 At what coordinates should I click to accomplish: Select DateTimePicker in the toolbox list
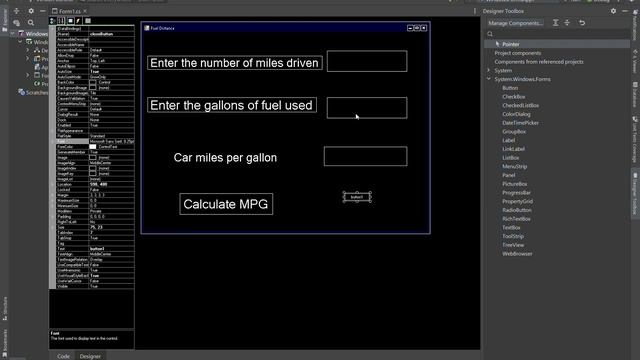[x=520, y=123]
